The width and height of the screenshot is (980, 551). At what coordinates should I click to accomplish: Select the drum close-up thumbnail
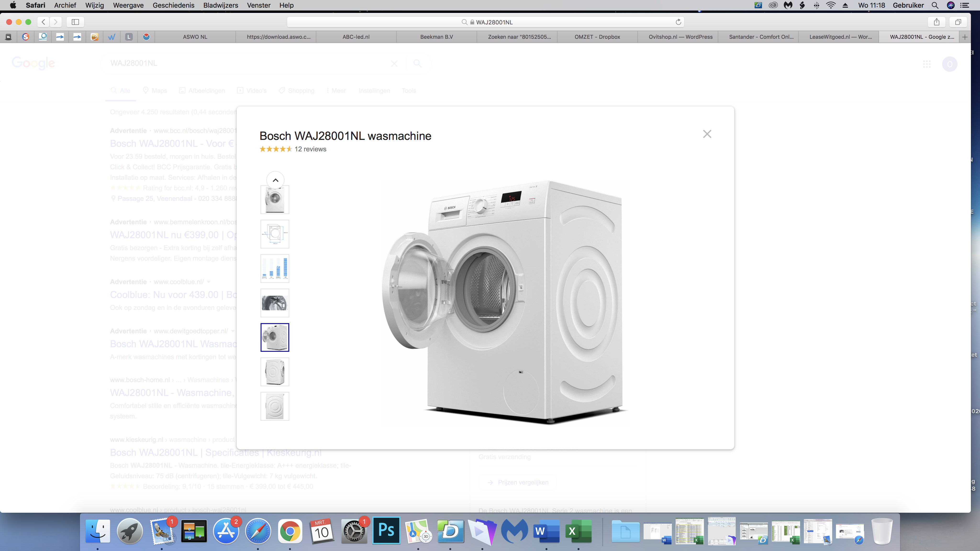tap(275, 303)
